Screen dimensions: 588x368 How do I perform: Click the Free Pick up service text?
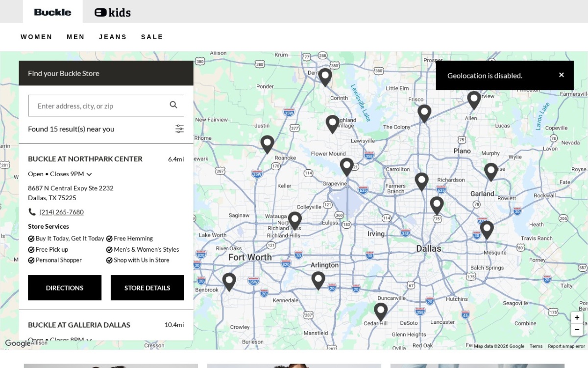pyautogui.click(x=52, y=249)
